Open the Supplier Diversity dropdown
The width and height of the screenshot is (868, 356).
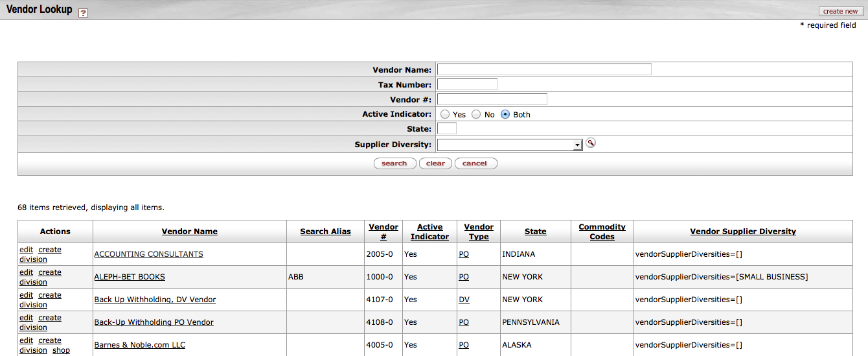(x=510, y=145)
